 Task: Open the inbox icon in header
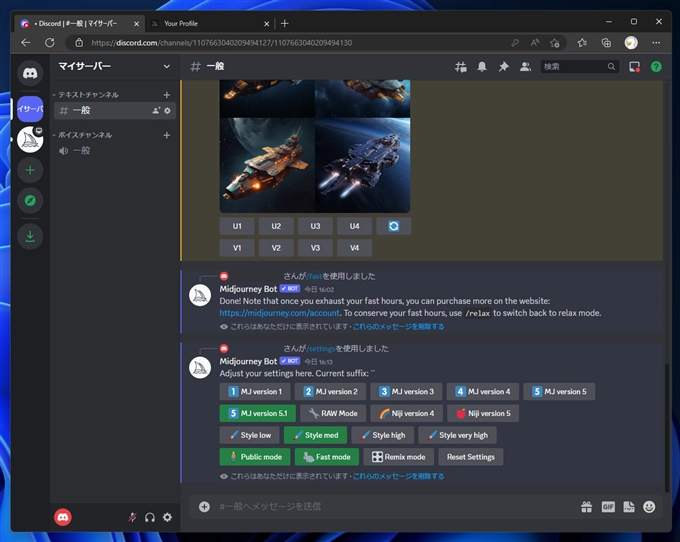(634, 67)
